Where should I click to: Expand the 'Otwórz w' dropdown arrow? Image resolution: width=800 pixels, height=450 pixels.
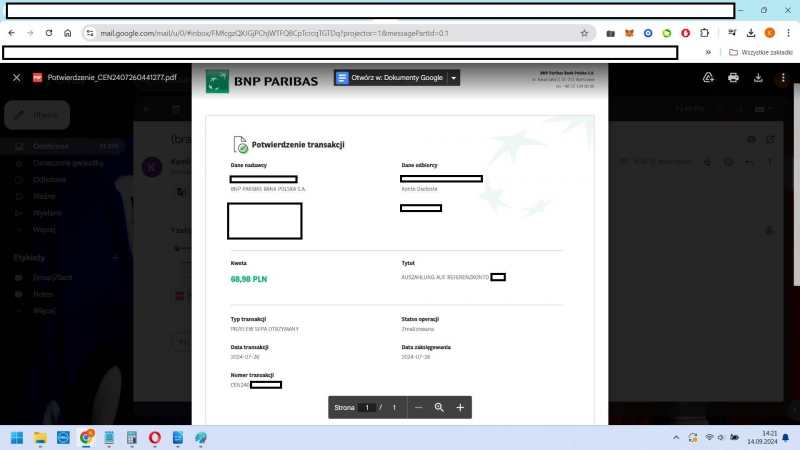coord(453,78)
